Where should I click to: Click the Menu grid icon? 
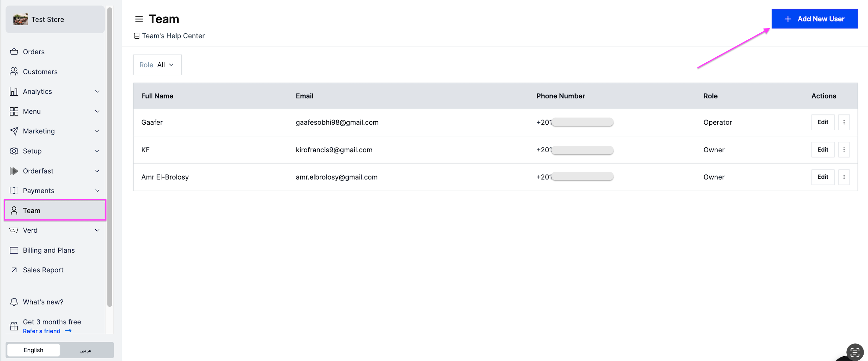coord(14,111)
